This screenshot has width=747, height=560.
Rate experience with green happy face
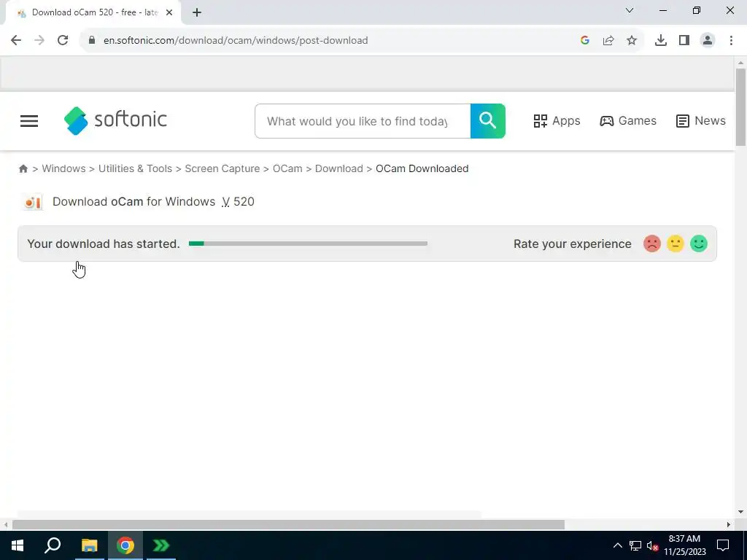click(698, 244)
